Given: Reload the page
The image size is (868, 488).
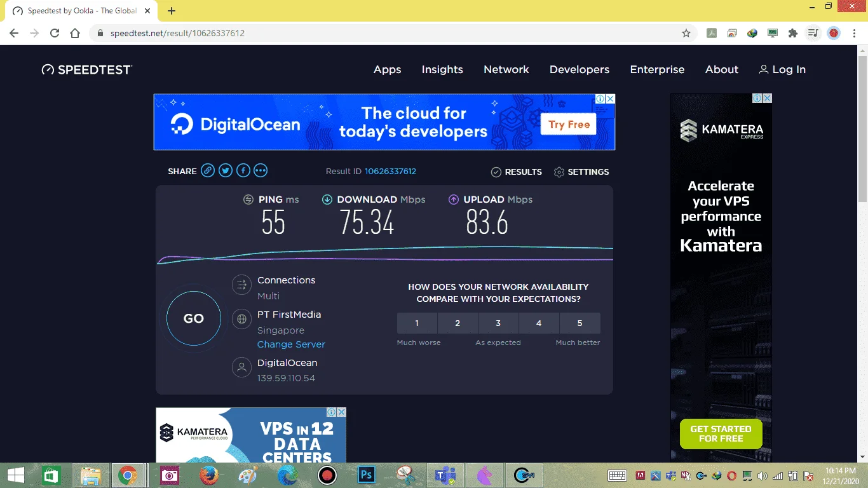Looking at the screenshot, I should tap(55, 33).
